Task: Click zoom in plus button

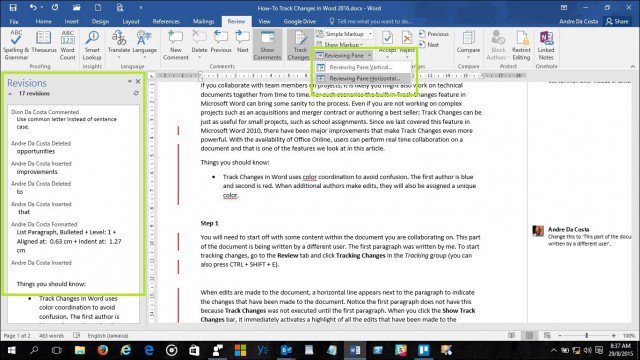Action: 613,335
